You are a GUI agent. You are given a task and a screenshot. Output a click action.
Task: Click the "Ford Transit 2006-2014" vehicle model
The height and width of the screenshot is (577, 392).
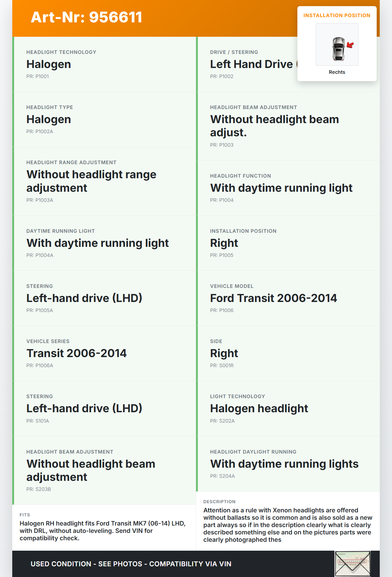273,298
